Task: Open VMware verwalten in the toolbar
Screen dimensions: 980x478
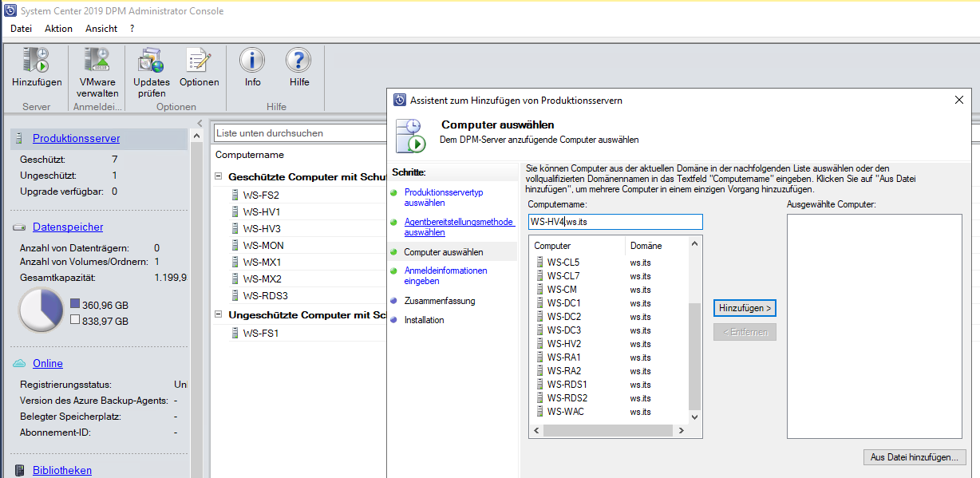Action: (x=97, y=61)
